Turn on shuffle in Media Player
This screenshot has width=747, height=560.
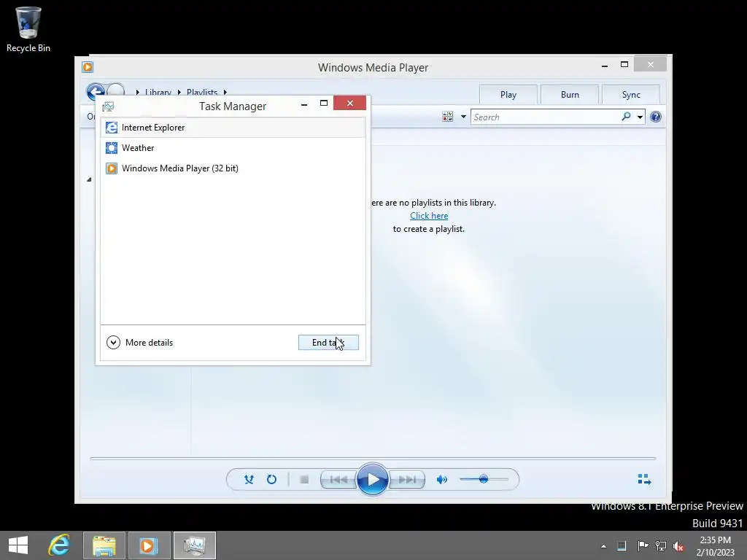coord(249,480)
